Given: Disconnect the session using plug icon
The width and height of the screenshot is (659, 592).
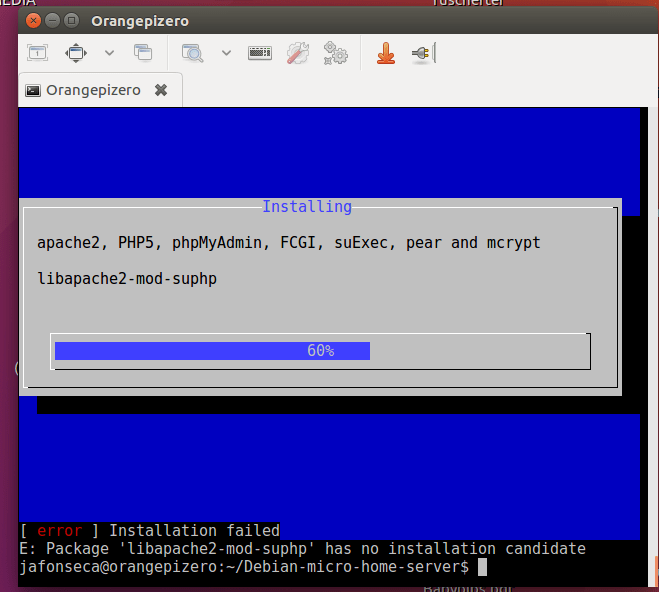Looking at the screenshot, I should click(x=424, y=53).
